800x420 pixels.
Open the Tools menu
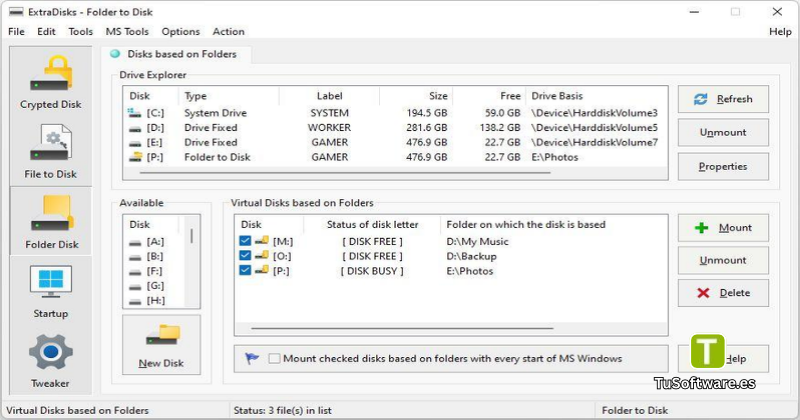(81, 32)
